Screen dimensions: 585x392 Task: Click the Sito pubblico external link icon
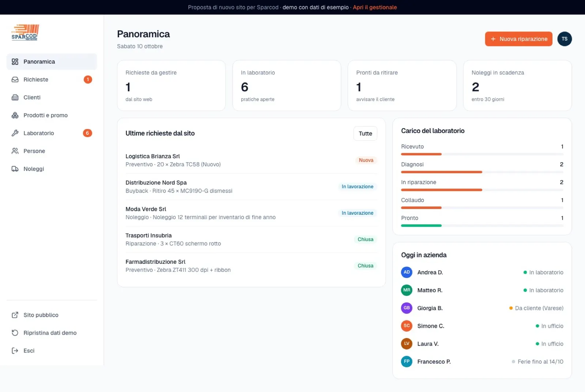point(15,315)
